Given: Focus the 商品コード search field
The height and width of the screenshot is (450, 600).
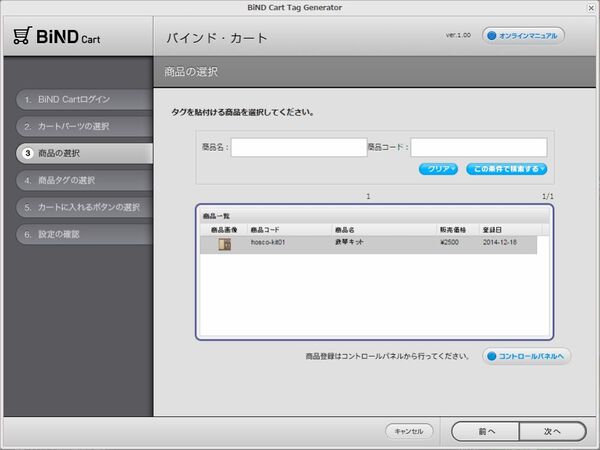Looking at the screenshot, I should point(479,147).
